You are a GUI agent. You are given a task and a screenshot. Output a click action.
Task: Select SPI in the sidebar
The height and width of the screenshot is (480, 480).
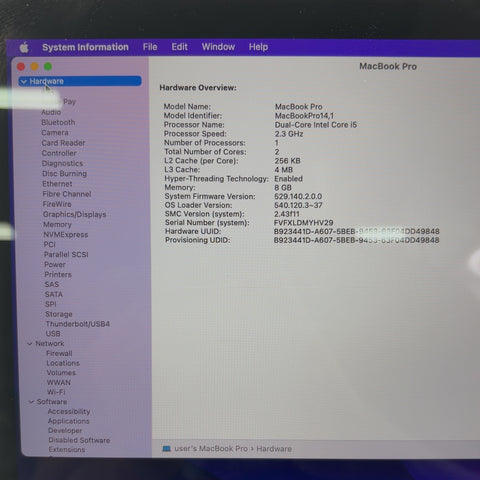(51, 304)
